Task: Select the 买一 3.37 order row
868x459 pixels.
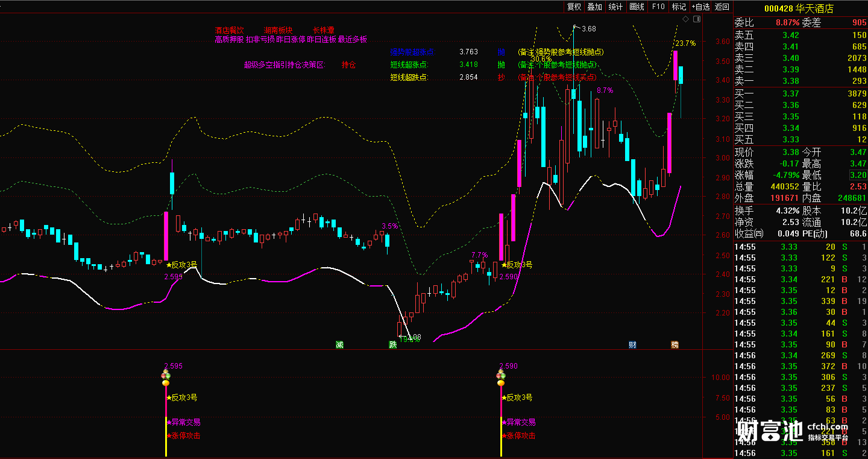Action: [800, 93]
